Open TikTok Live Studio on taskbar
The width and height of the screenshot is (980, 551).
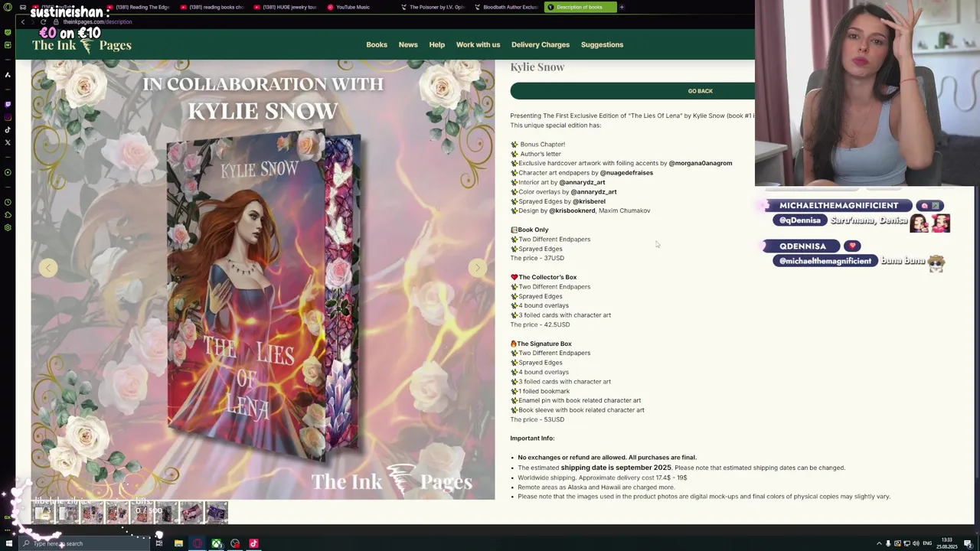(x=253, y=543)
